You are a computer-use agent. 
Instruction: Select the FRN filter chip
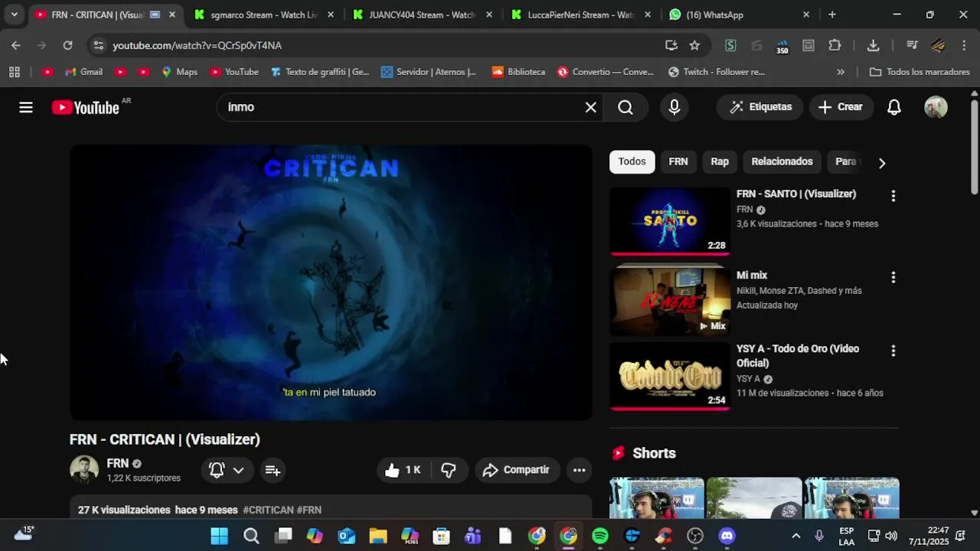678,161
